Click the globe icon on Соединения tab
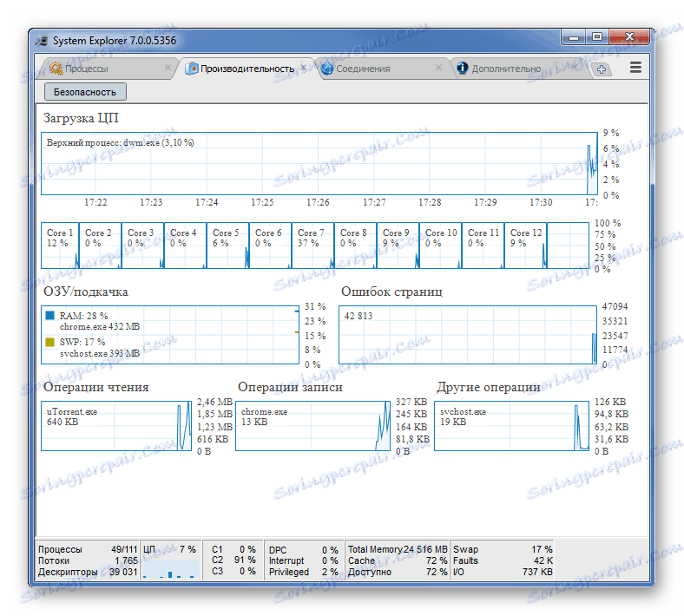 326,69
